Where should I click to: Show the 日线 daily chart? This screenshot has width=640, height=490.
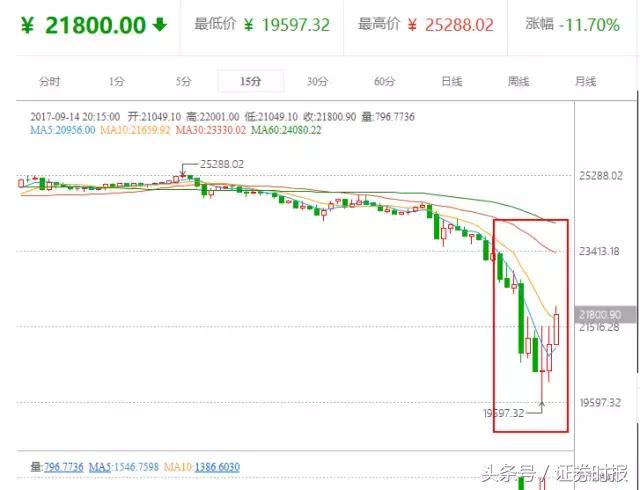point(451,81)
